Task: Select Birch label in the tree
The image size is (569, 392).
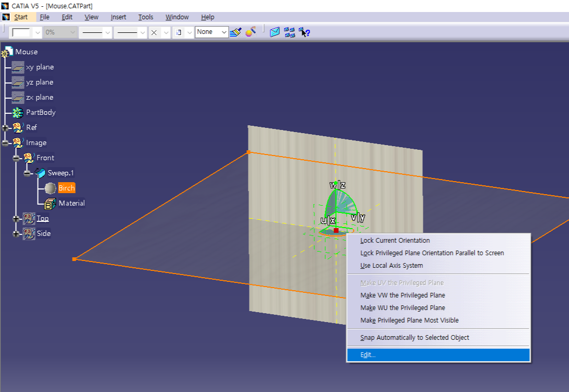Action: tap(67, 188)
